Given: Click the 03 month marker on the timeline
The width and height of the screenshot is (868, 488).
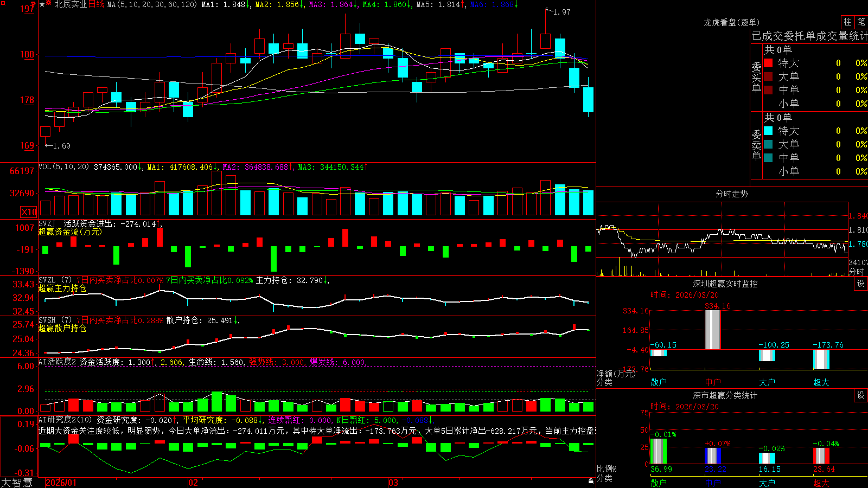Looking at the screenshot, I should (x=393, y=483).
